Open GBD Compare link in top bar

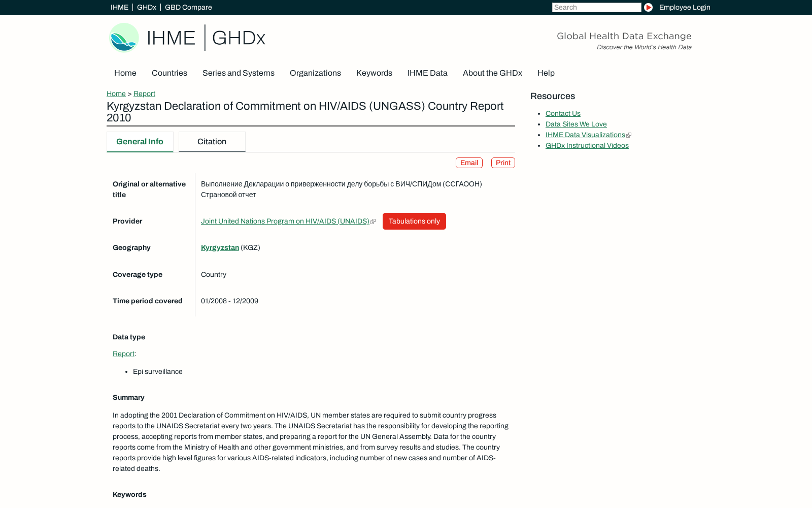pos(188,8)
